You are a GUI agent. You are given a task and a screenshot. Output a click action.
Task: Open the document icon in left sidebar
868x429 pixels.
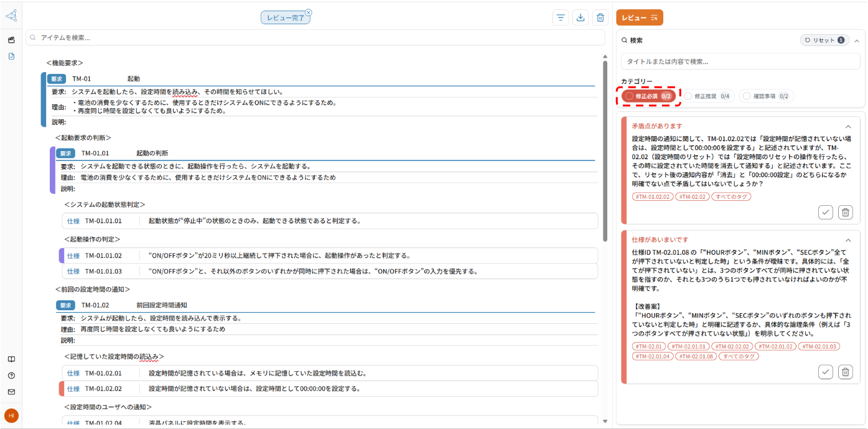point(11,57)
